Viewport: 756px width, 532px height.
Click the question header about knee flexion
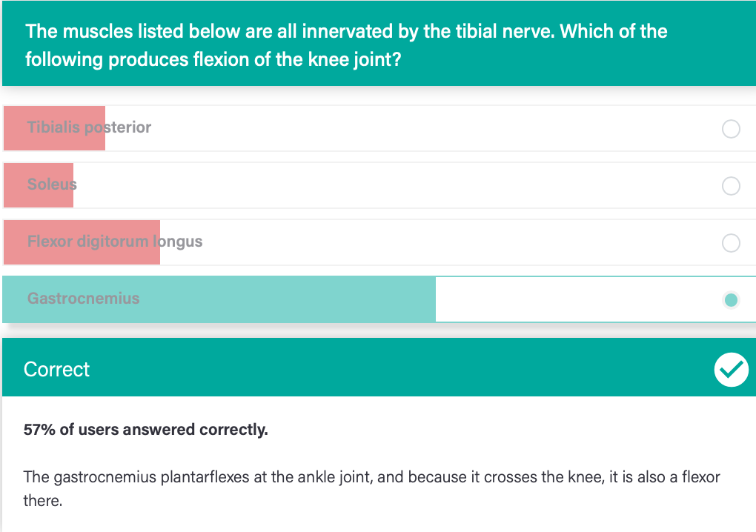tap(346, 45)
